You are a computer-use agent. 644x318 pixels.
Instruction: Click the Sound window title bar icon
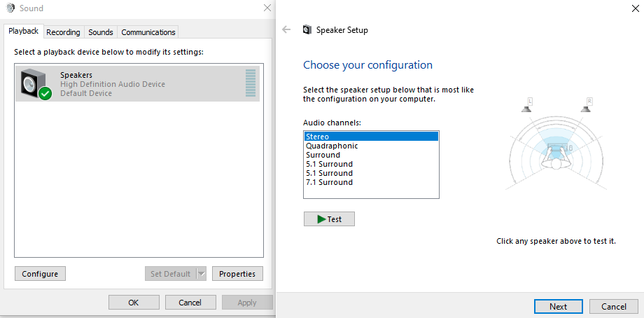pyautogui.click(x=8, y=8)
